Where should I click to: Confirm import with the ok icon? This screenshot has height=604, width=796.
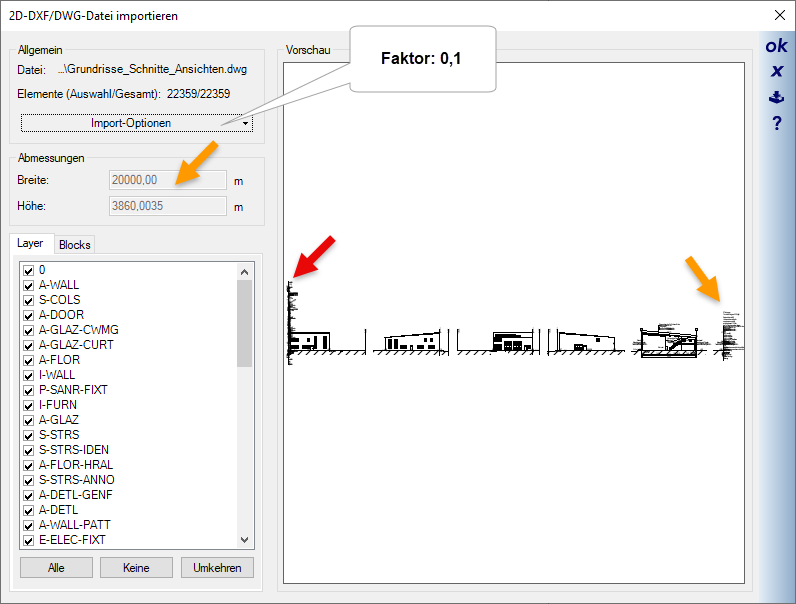click(776, 46)
